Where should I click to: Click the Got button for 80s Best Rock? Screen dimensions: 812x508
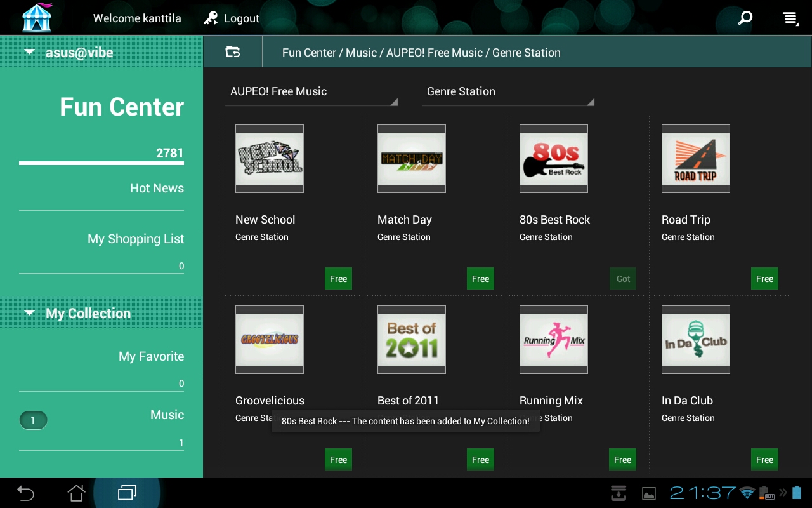coord(624,279)
